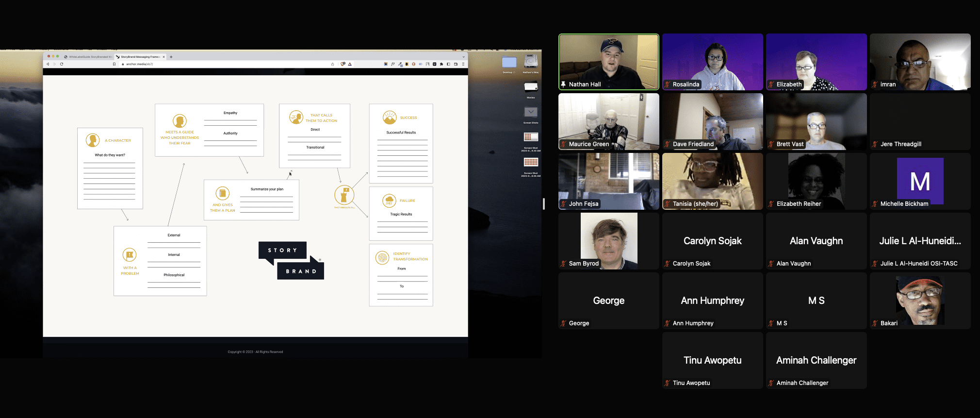Toggle the browser sidebar panel button
The width and height of the screenshot is (980, 418).
[x=449, y=64]
